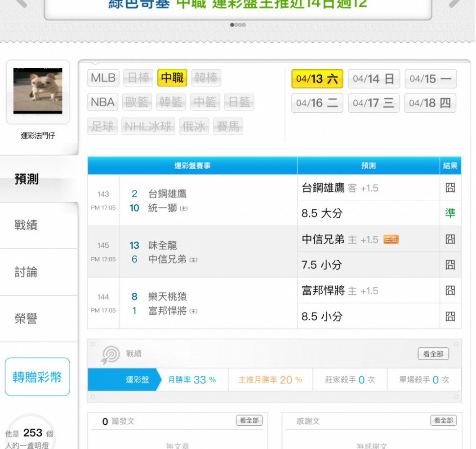Select the 歐籃 league filter
This screenshot has width=476, height=449.
[137, 102]
